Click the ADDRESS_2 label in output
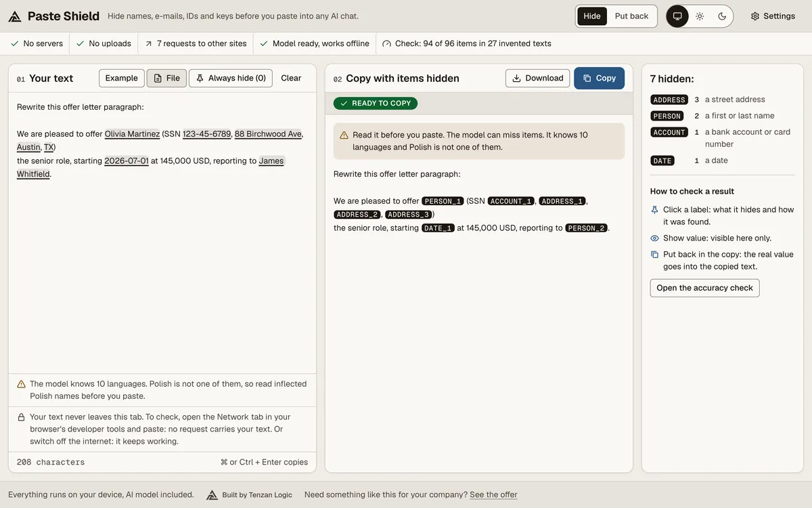Viewport: 812px width, 508px height. (x=357, y=215)
